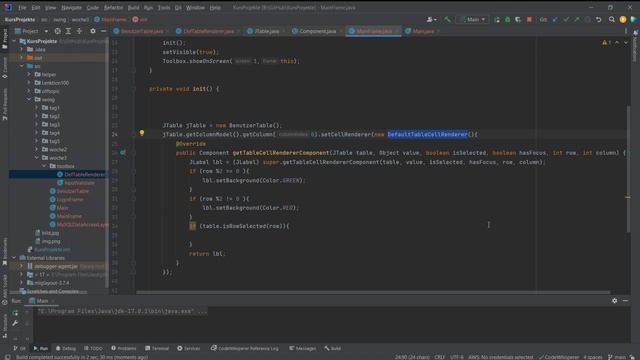Expand the tag1 package
The width and height of the screenshot is (640, 360).
point(36,108)
